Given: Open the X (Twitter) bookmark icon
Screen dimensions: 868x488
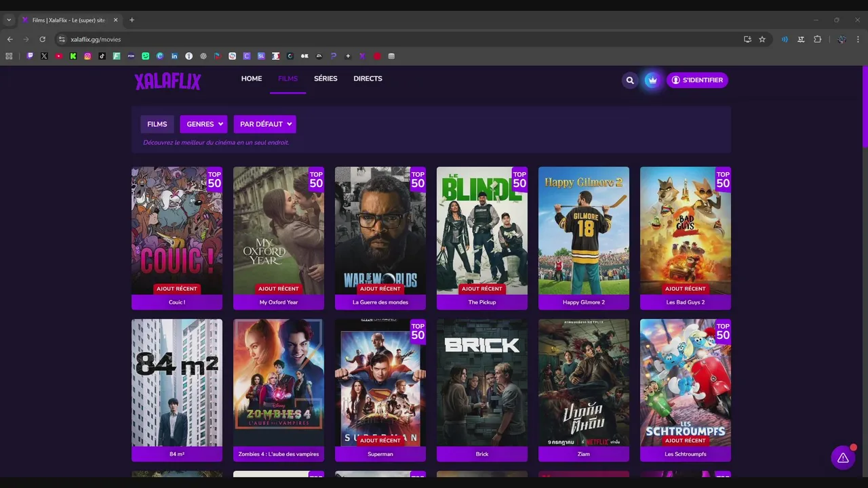Looking at the screenshot, I should (x=44, y=56).
